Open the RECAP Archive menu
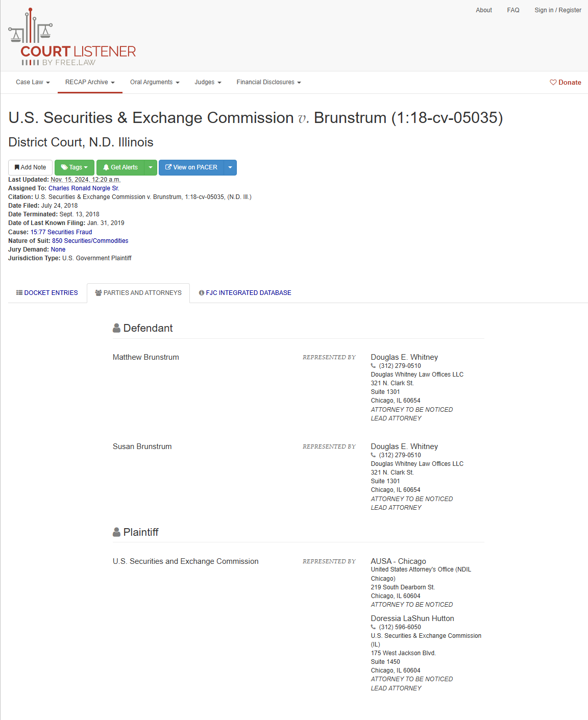The height and width of the screenshot is (720, 588). pos(90,82)
